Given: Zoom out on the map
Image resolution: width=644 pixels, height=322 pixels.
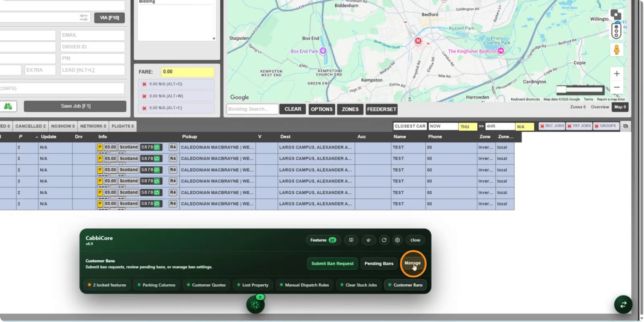Looking at the screenshot, I should [617, 87].
